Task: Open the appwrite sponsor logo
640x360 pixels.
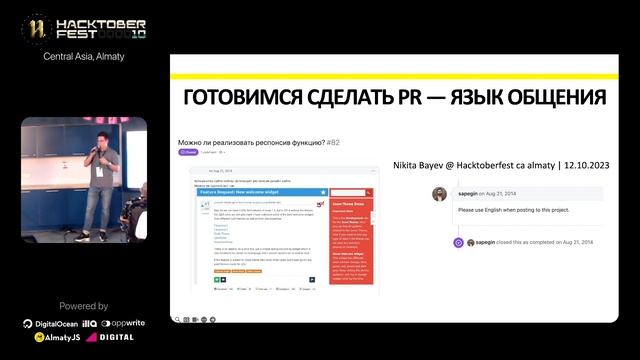Action: (x=123, y=323)
